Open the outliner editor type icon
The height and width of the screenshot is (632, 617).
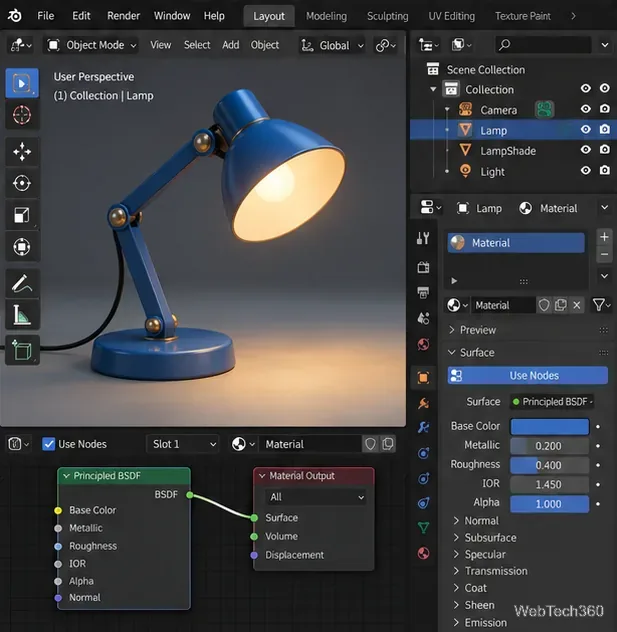pyautogui.click(x=429, y=45)
